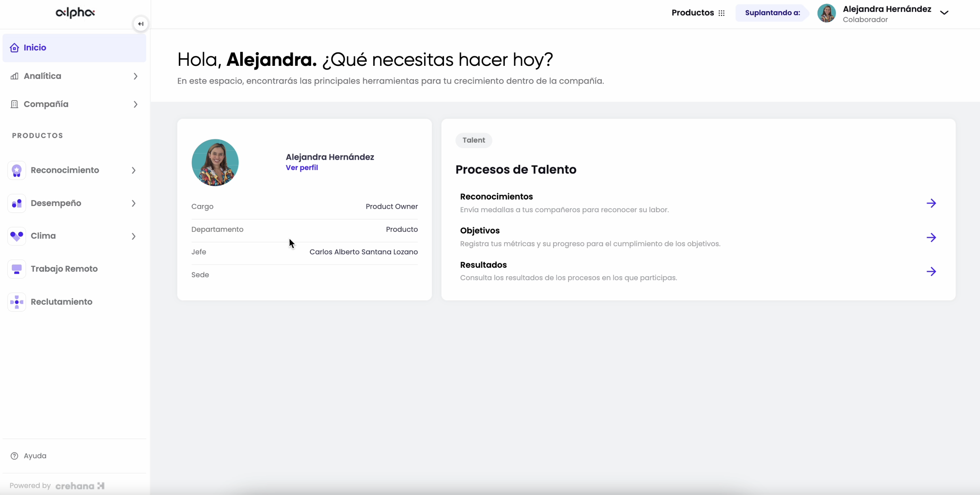
Task: Open the Trabajo Remoto module icon
Action: (16, 269)
